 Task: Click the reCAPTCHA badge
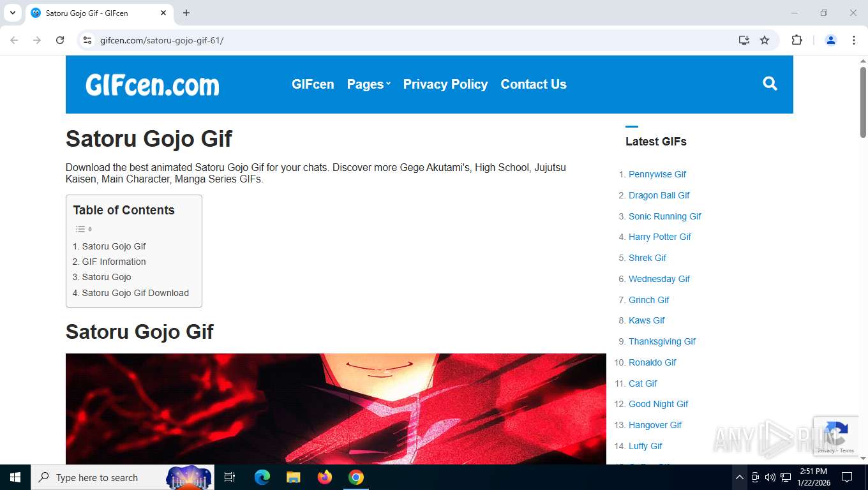[x=835, y=436]
